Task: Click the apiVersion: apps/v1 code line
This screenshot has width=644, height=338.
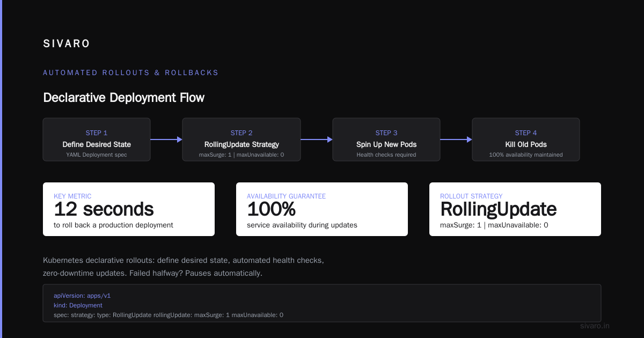Action: [82, 296]
